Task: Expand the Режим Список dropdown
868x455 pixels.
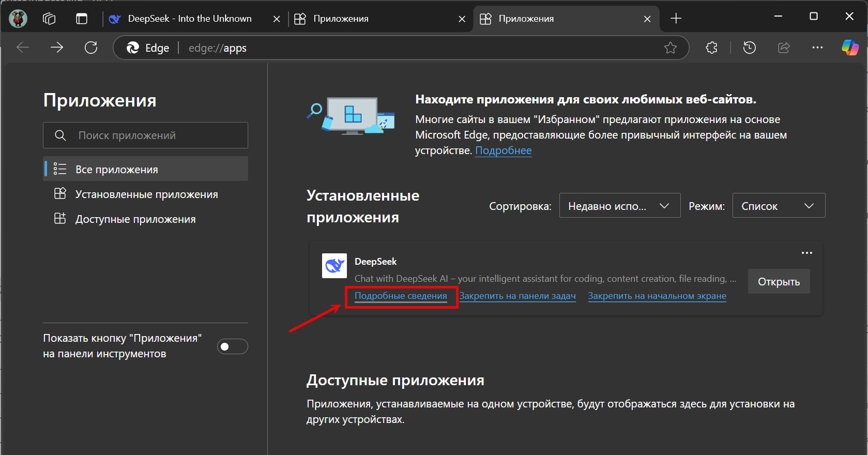Action: 779,206
